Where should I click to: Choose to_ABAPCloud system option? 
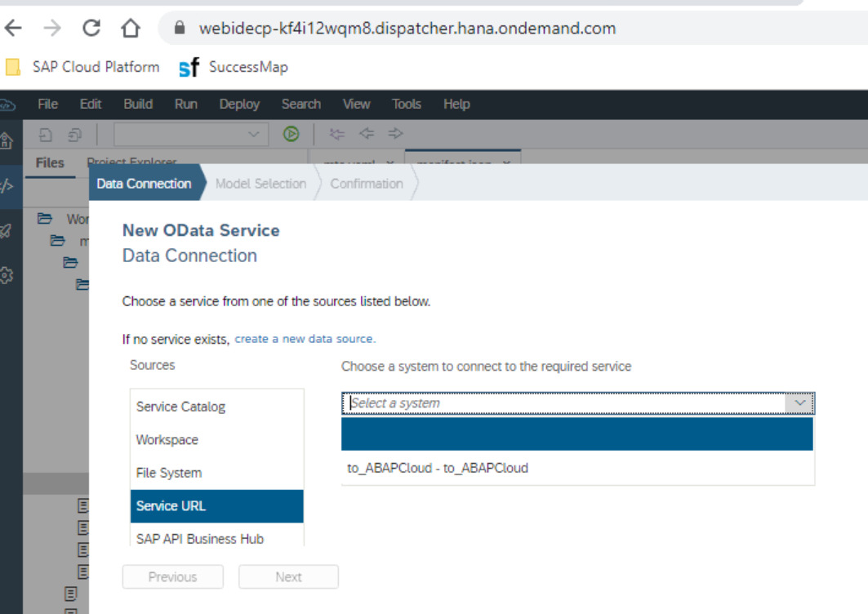coord(577,468)
